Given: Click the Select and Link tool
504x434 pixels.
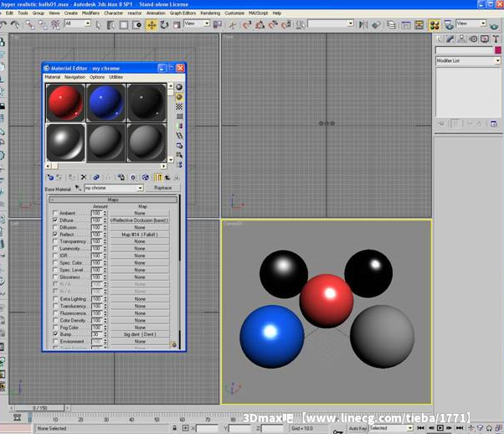Looking at the screenshot, I should pos(30,24).
